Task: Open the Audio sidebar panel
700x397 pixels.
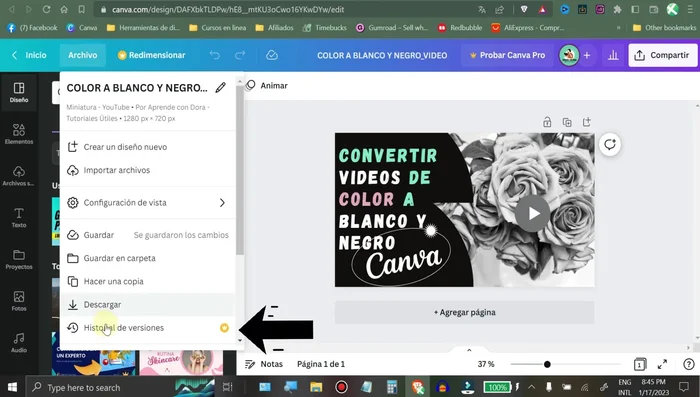Action: [x=19, y=343]
